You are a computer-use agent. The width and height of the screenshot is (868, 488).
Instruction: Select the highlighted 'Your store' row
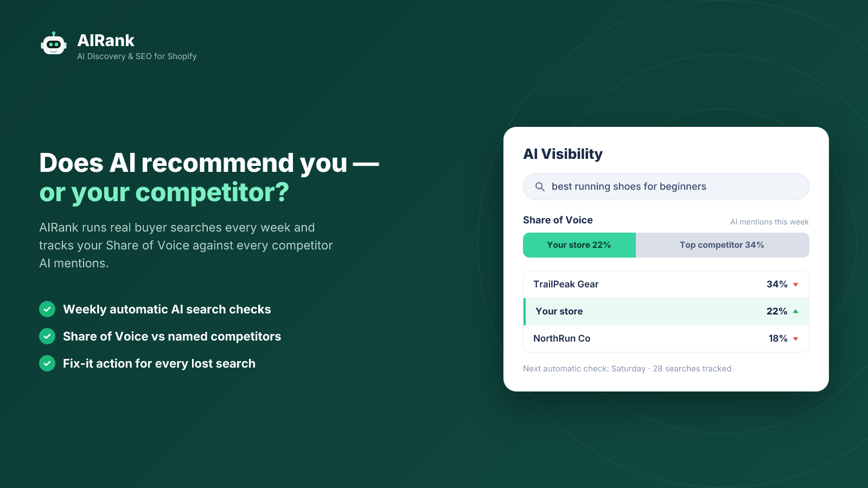tap(666, 311)
